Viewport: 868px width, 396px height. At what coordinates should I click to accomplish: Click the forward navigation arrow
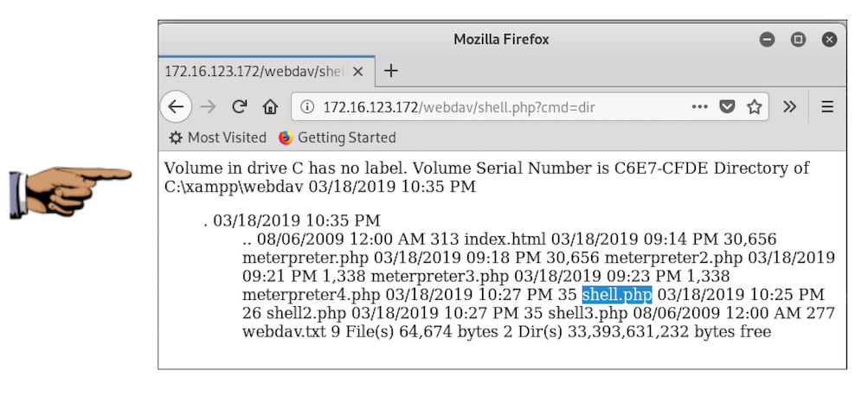(x=208, y=107)
